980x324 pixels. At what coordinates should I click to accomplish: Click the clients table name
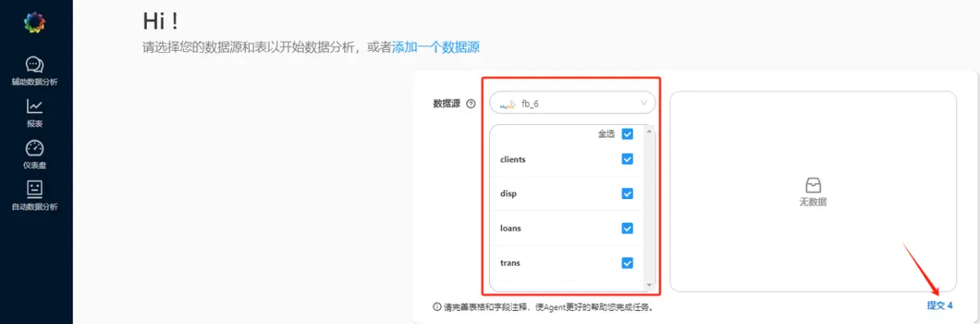pos(513,160)
